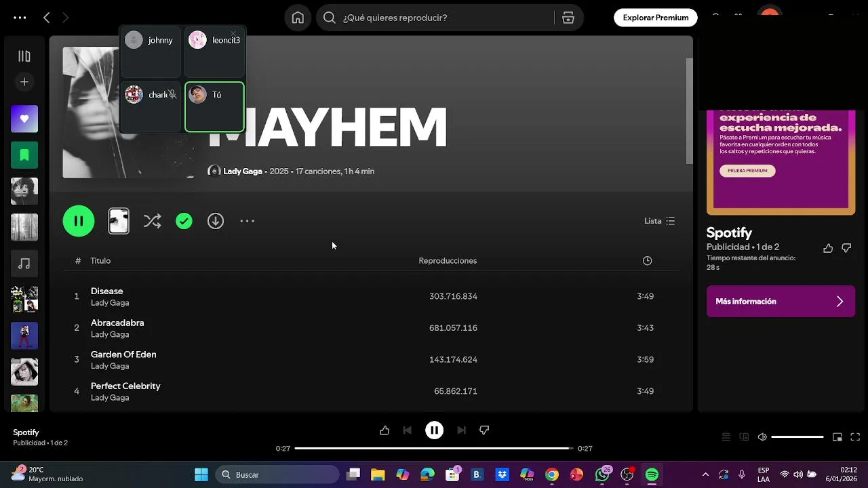Open WhatsApp from the taskbar
This screenshot has width=868, height=488.
(x=602, y=474)
